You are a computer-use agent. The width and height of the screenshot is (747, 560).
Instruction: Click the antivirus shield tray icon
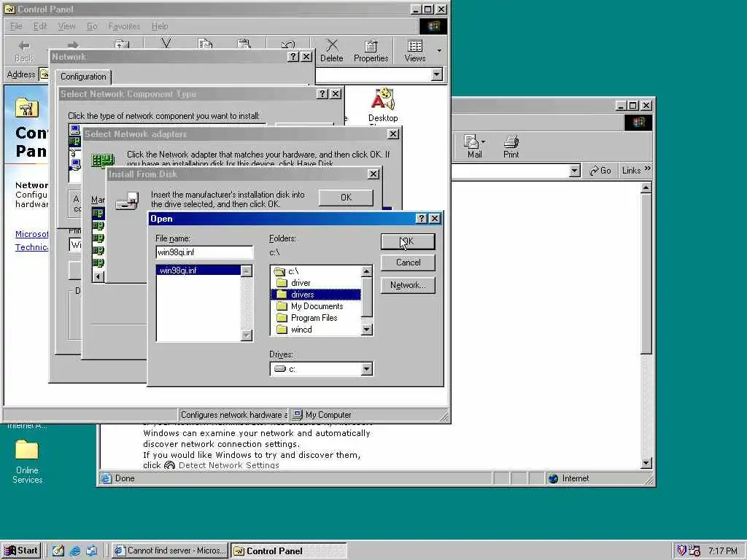[x=682, y=551]
